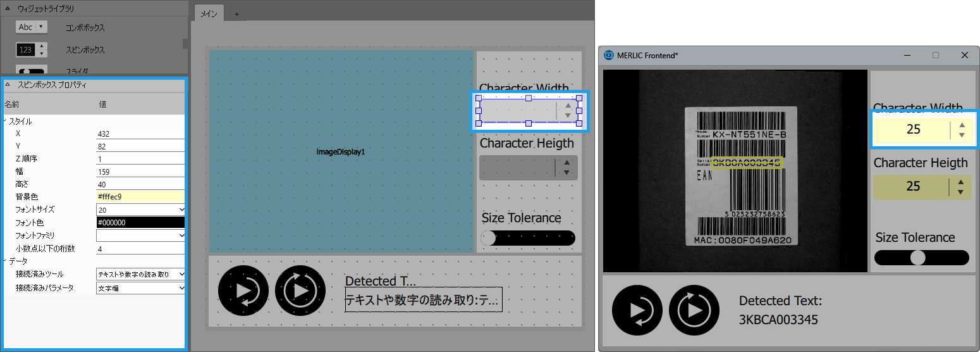Click the Size Tolerance slider handle in Frontend
This screenshot has height=352, width=980.
click(x=917, y=258)
